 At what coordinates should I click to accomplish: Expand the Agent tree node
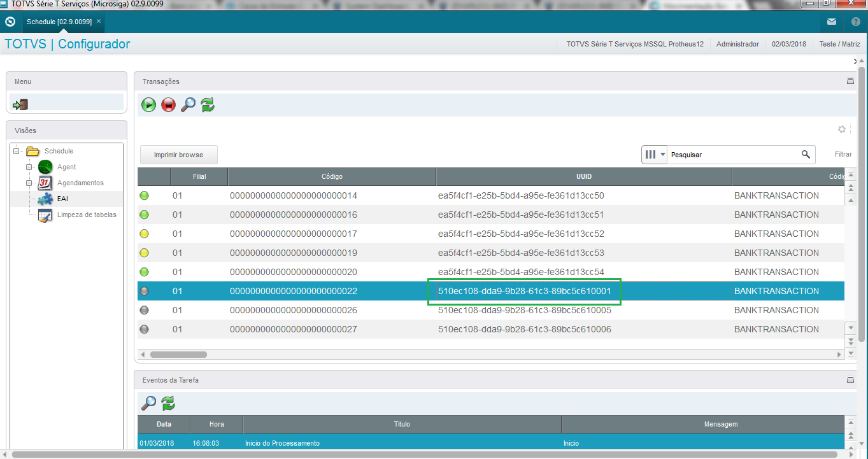29,167
